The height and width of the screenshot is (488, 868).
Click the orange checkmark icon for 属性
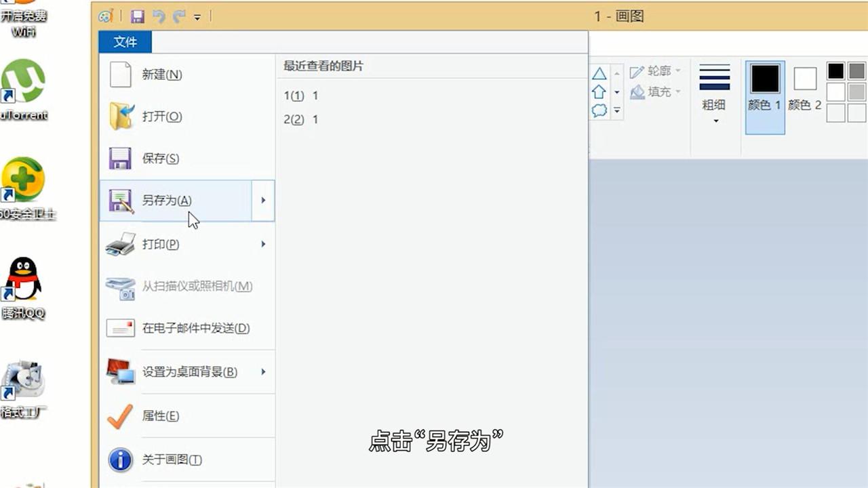[120, 416]
